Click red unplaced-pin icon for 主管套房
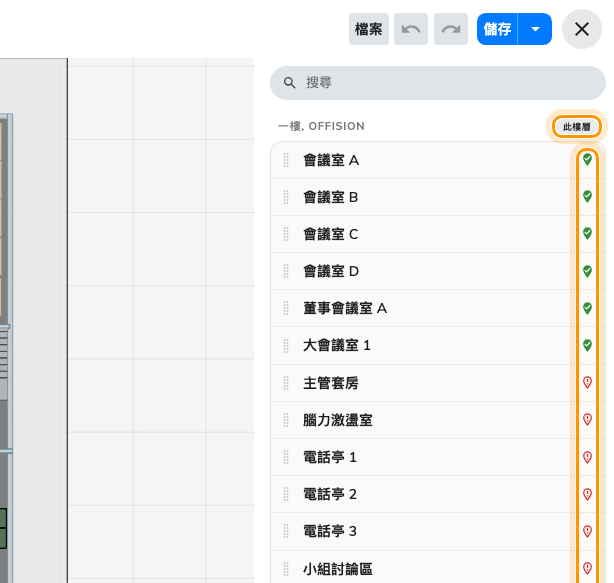This screenshot has width=614, height=583. point(587,382)
